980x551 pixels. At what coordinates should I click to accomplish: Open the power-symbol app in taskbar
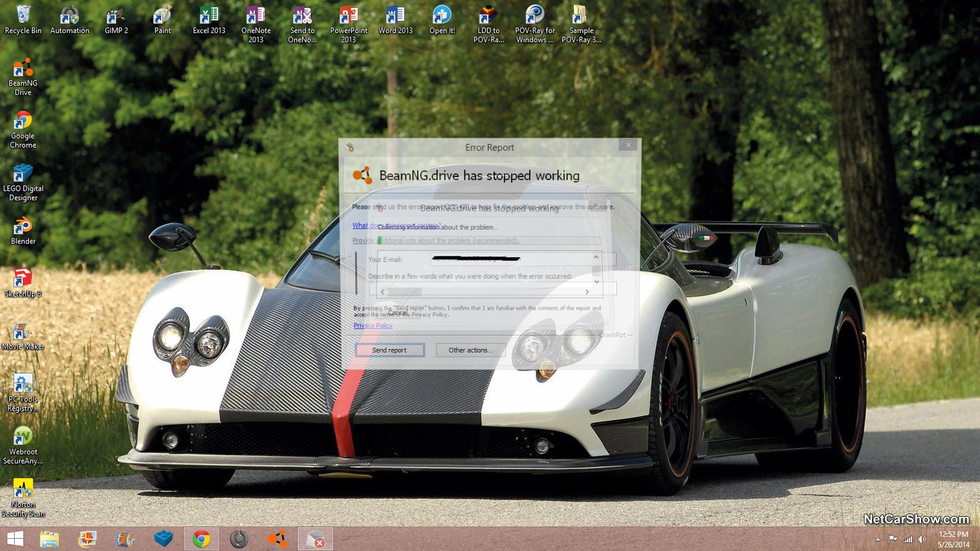point(239,539)
